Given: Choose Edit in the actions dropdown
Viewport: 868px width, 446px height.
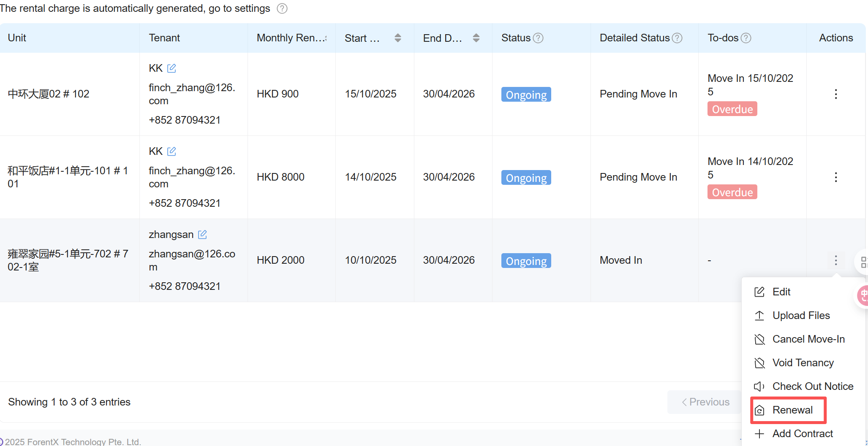Looking at the screenshot, I should pos(781,292).
